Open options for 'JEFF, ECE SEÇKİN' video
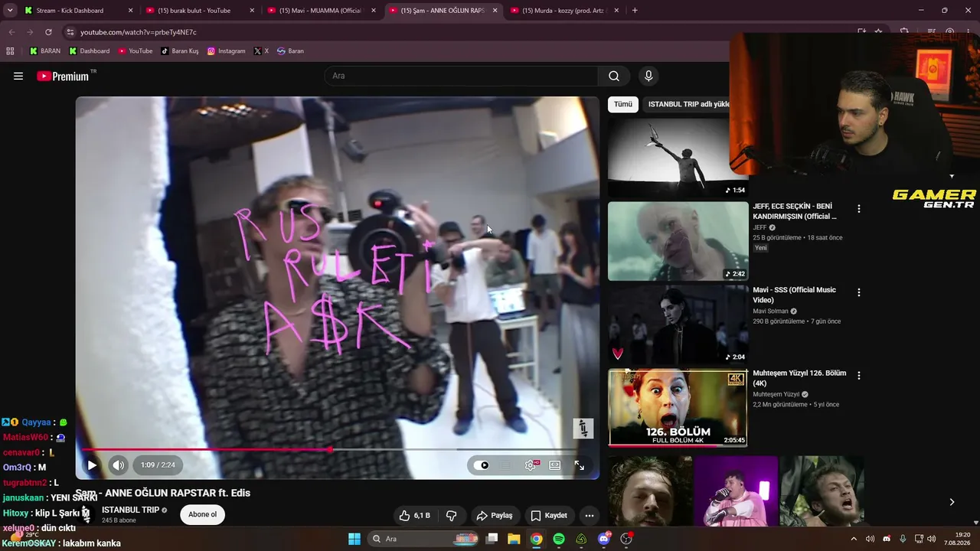980x551 pixels. point(859,208)
